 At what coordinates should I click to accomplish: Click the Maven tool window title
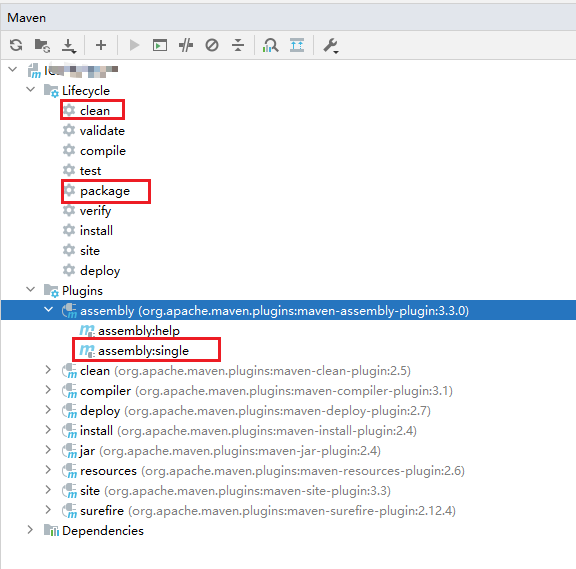point(26,18)
